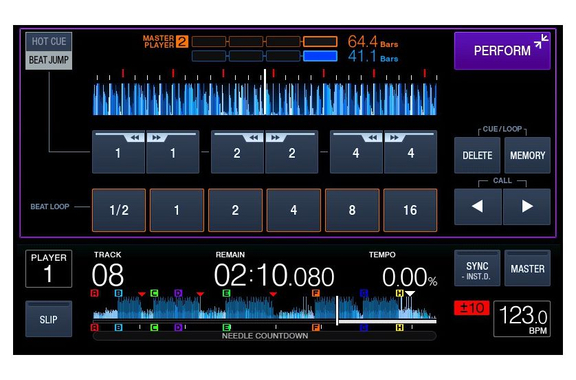The width and height of the screenshot is (576, 380).
Task: Tap purple hot cue D above overview waveform
Action: [178, 293]
